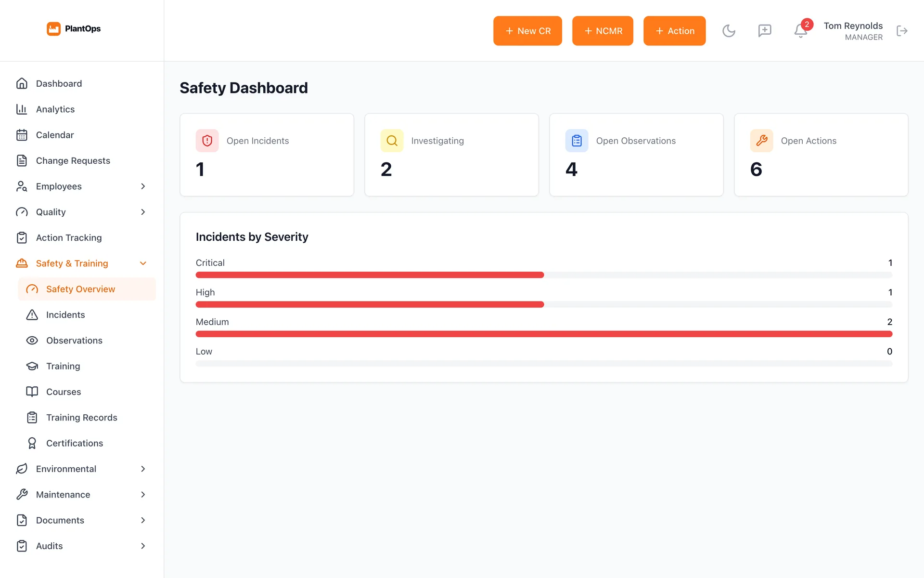
Task: Click the Low severity label
Action: click(204, 352)
